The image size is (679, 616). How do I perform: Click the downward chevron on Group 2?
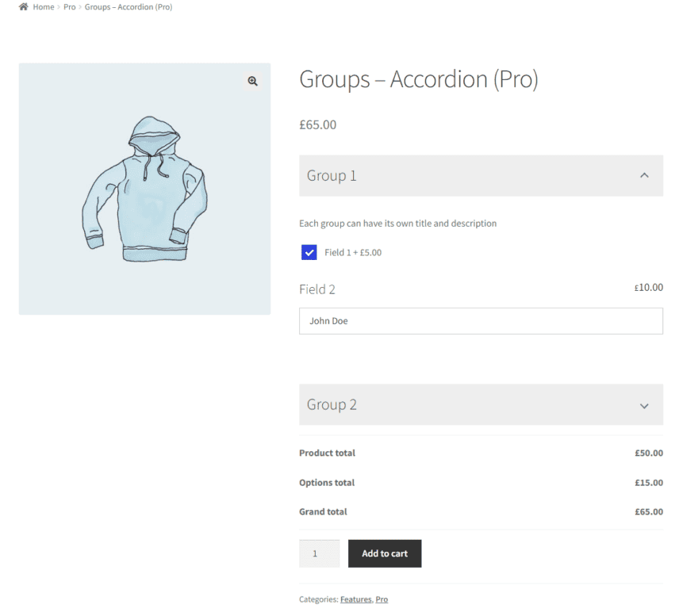coord(645,404)
